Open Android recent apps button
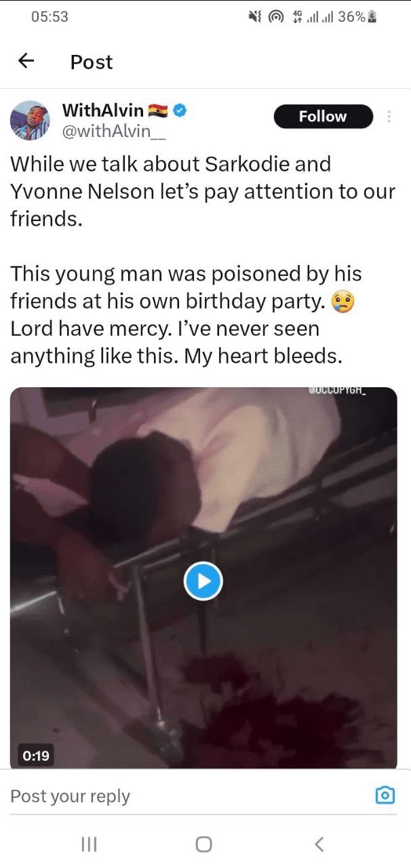Viewport: 411px width, 868px height. [89, 844]
